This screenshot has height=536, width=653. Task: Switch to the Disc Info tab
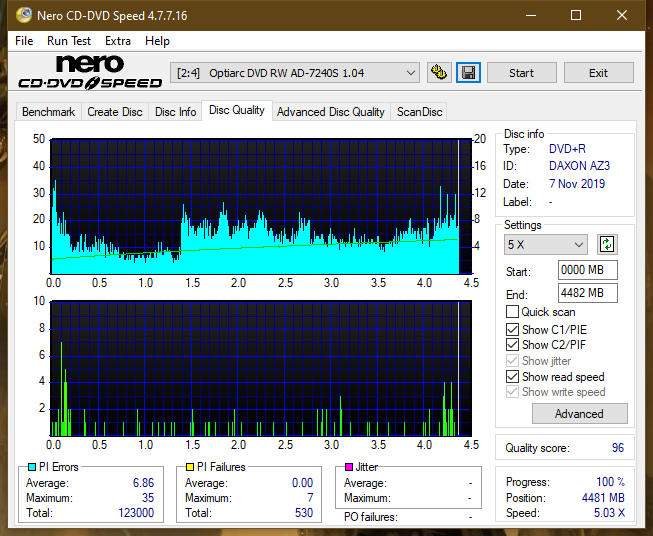175,112
